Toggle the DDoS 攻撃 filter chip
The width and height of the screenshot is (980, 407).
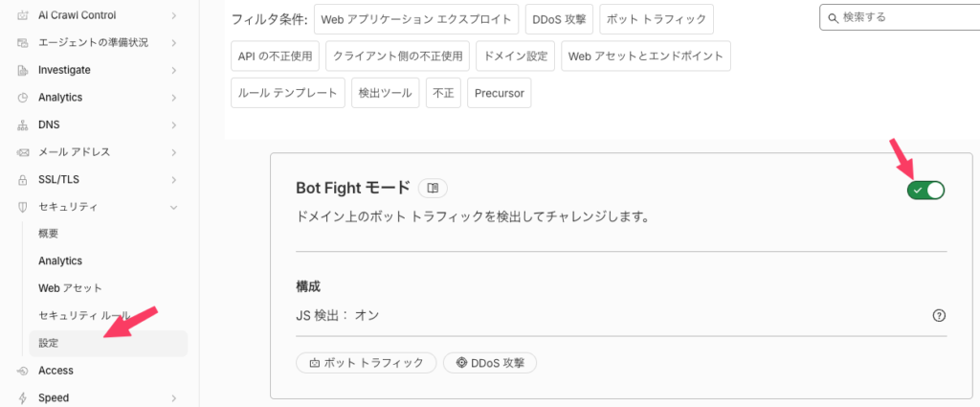(559, 19)
